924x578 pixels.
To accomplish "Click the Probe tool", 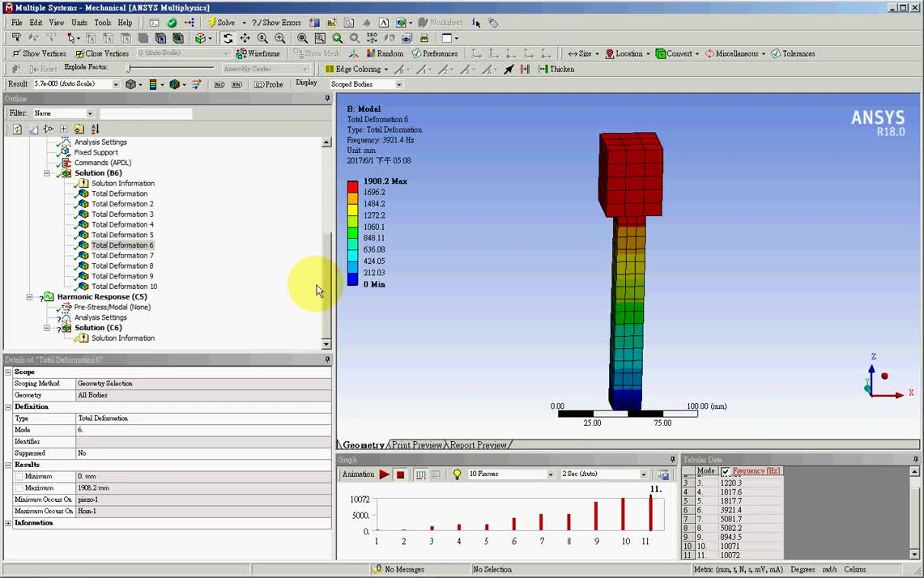I will coord(269,84).
